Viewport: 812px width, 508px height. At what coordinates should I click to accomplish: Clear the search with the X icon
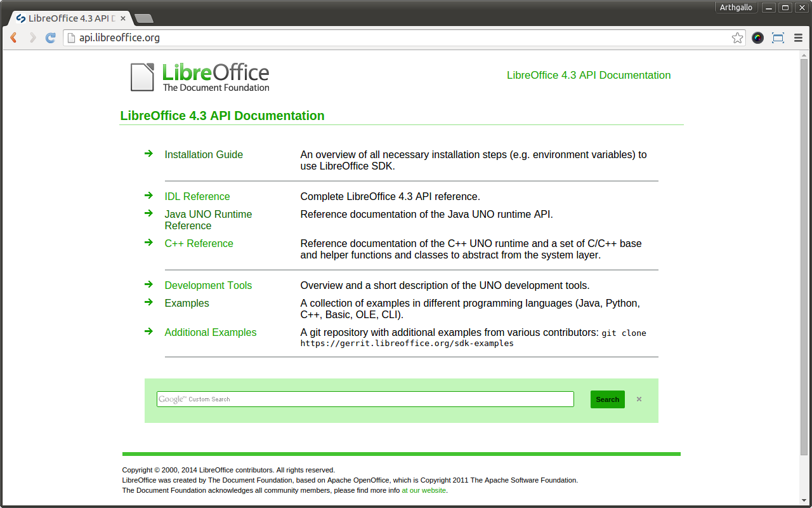[x=639, y=399]
